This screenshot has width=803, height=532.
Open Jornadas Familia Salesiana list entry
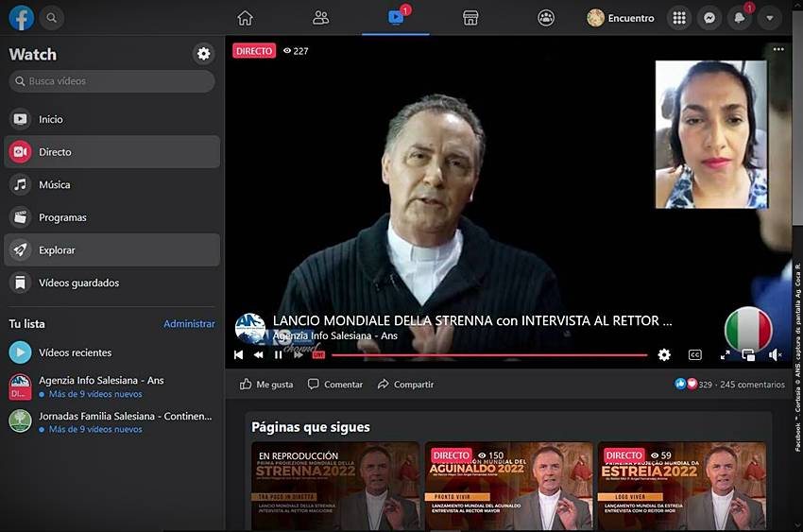point(111,421)
